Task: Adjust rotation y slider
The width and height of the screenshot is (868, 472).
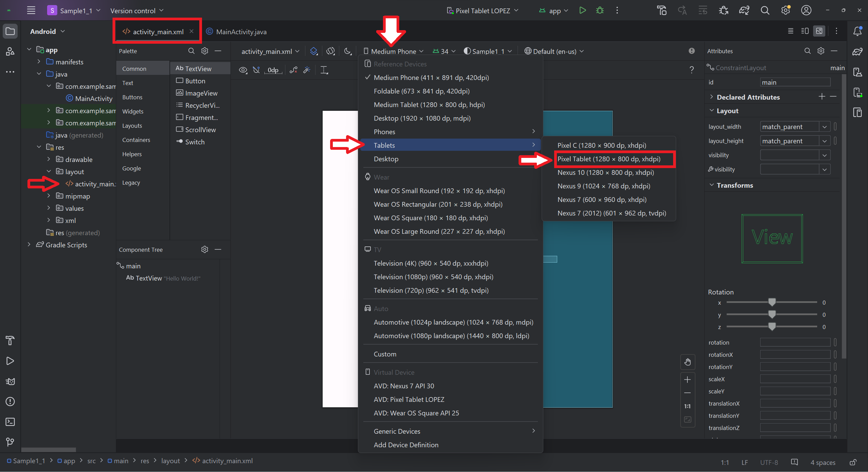Action: tap(772, 314)
